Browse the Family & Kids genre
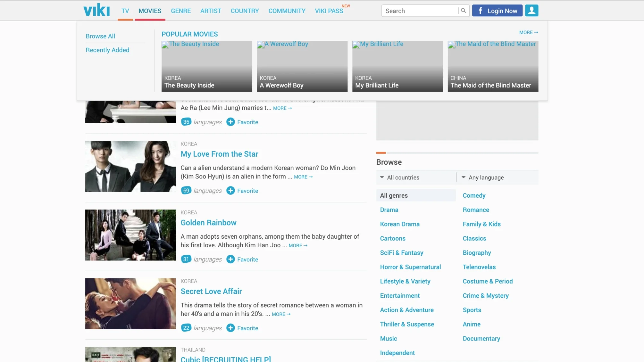Image resolution: width=644 pixels, height=362 pixels. point(481,224)
